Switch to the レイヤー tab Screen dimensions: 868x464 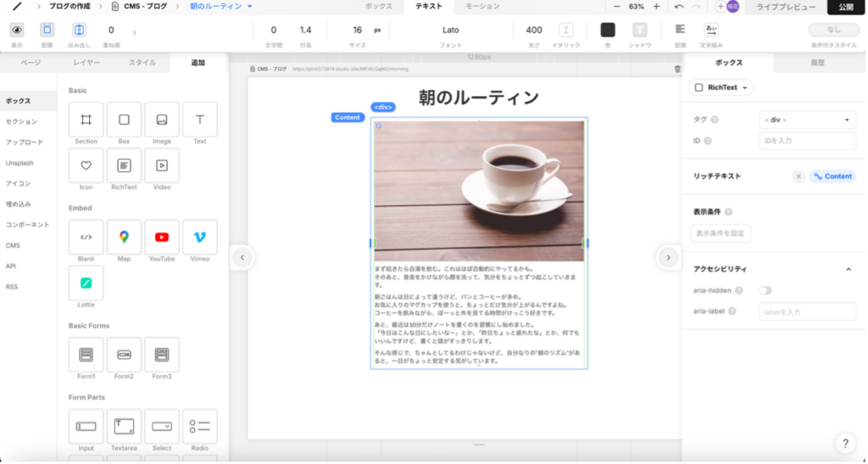[86, 63]
